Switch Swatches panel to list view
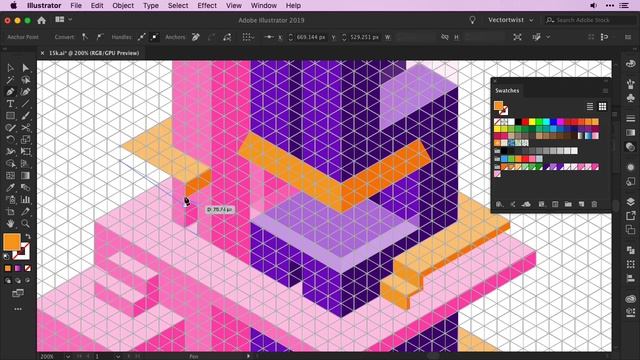 pyautogui.click(x=590, y=107)
